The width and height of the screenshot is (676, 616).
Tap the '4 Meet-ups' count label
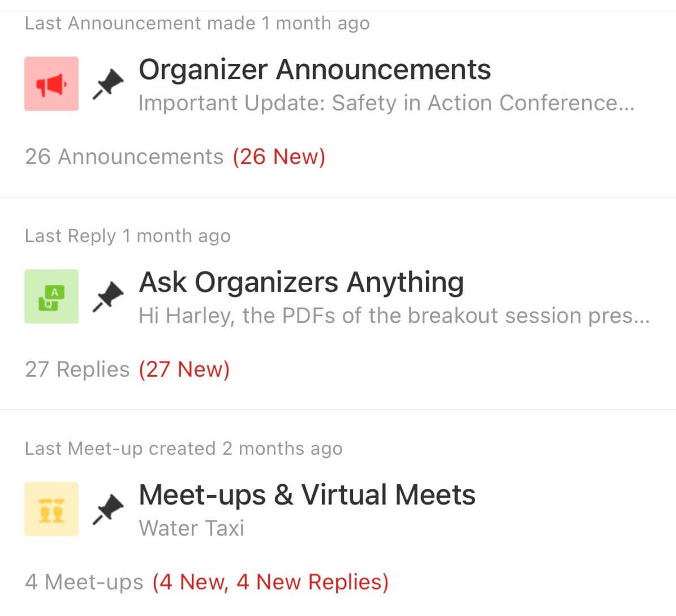[84, 582]
